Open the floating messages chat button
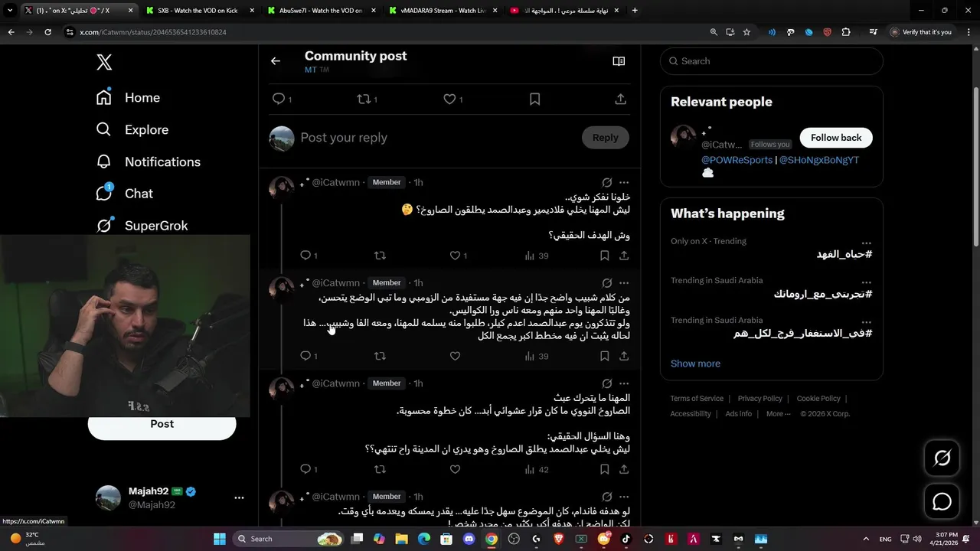 (942, 502)
